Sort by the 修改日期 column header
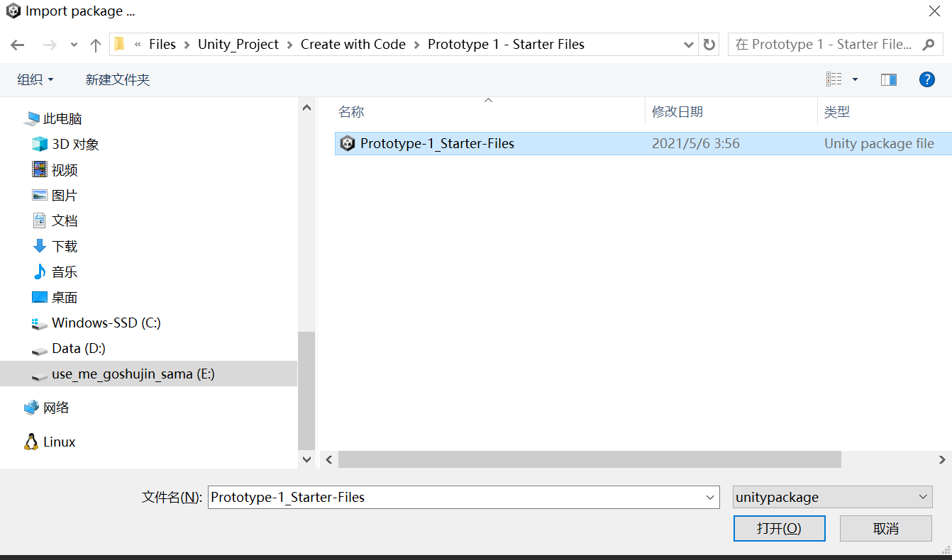 677,111
